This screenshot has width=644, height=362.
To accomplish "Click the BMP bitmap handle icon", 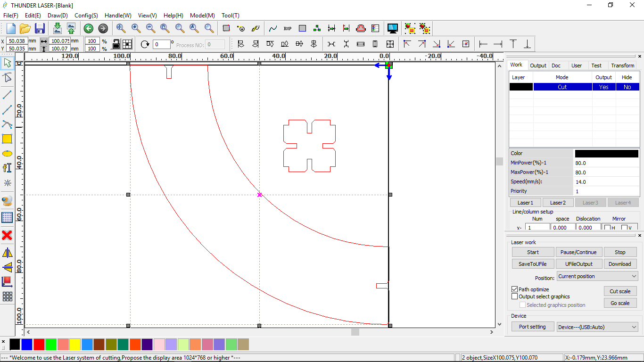I will coord(288,28).
